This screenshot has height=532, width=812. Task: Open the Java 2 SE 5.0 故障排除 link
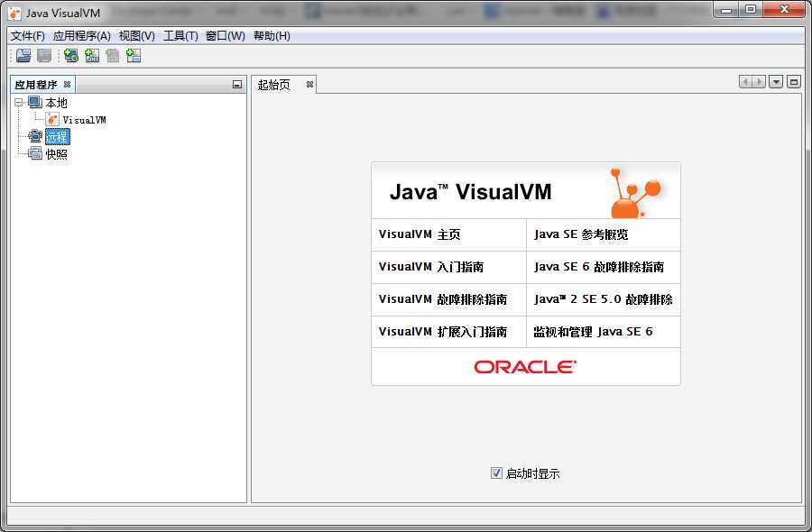[604, 299]
